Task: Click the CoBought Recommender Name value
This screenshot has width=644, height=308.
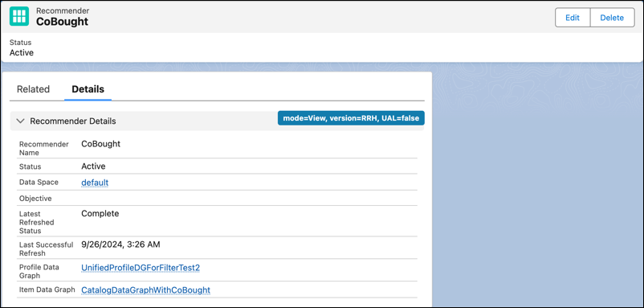Action: pyautogui.click(x=100, y=144)
